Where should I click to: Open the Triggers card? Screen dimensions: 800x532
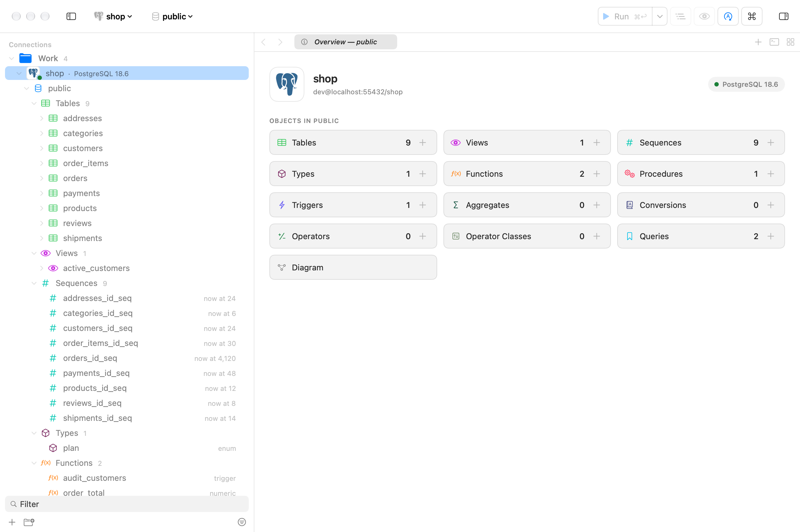353,205
